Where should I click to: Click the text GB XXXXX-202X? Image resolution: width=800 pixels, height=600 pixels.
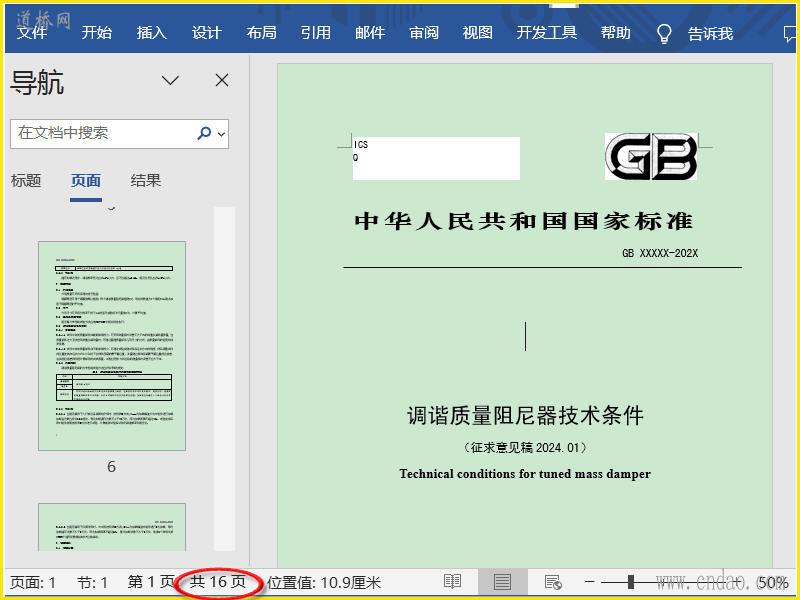click(x=660, y=253)
